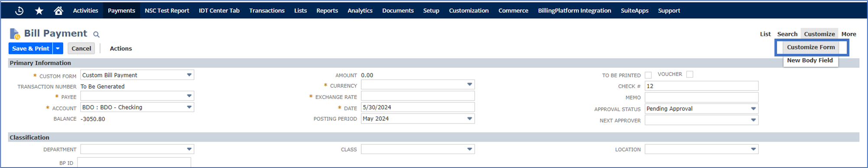Click the Search link
The height and width of the screenshot is (168, 868).
click(x=787, y=34)
